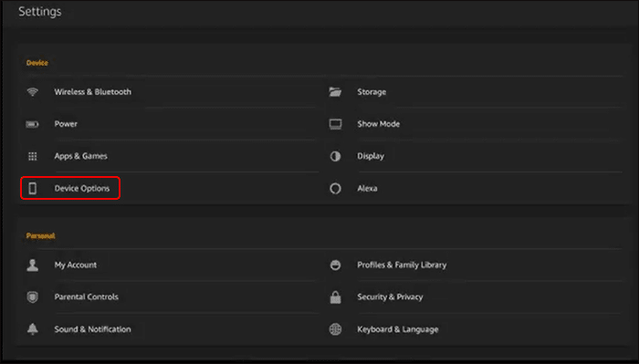Screen dimensions: 639x364
Task: Tap the face icon beside Profiles & Family Library
Action: coord(335,265)
